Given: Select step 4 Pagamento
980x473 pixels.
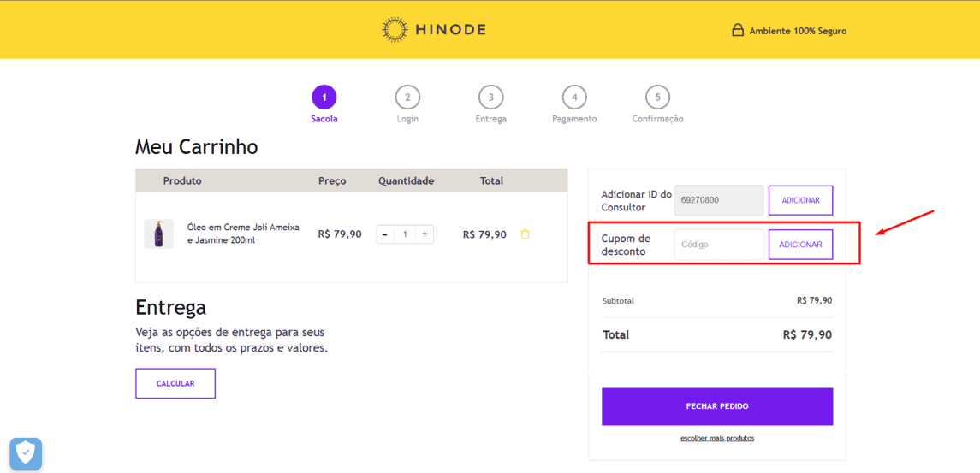Looking at the screenshot, I should click(574, 104).
